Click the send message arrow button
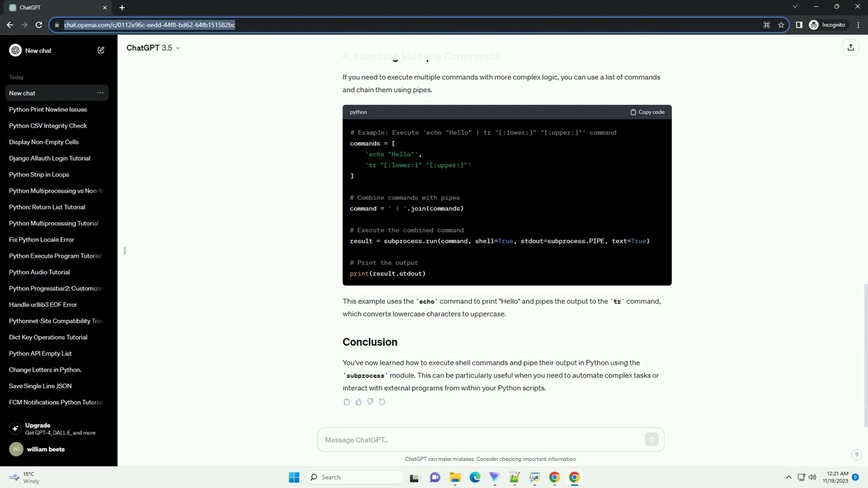Image resolution: width=868 pixels, height=488 pixels. coord(652,440)
